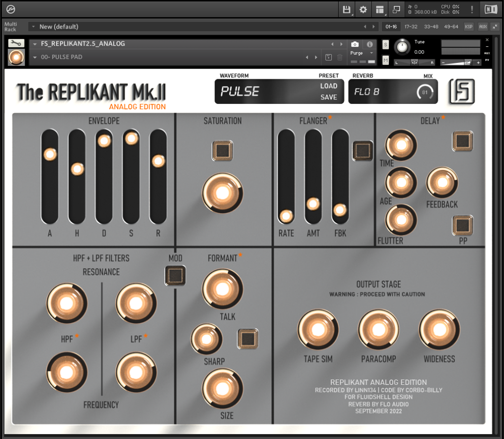Load the next snapshot with right arrow
504x439 pixels.
[316, 57]
